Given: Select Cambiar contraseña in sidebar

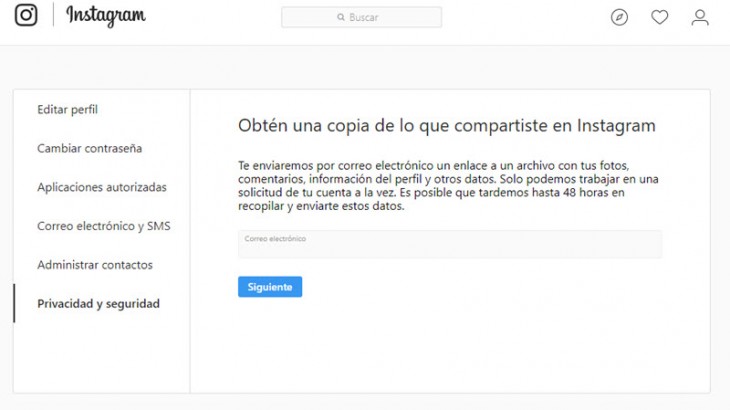Looking at the screenshot, I should 89,148.
